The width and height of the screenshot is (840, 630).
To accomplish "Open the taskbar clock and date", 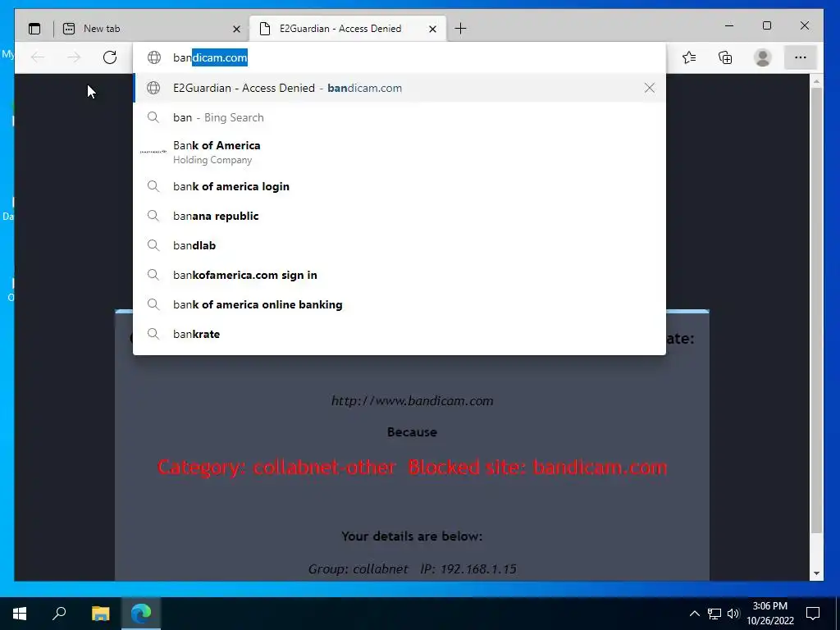I will (x=769, y=614).
